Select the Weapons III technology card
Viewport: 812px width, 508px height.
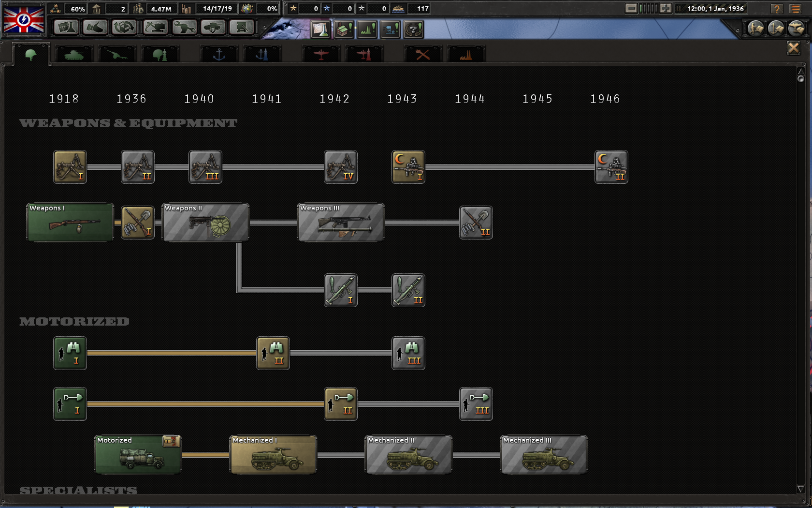pos(341,222)
